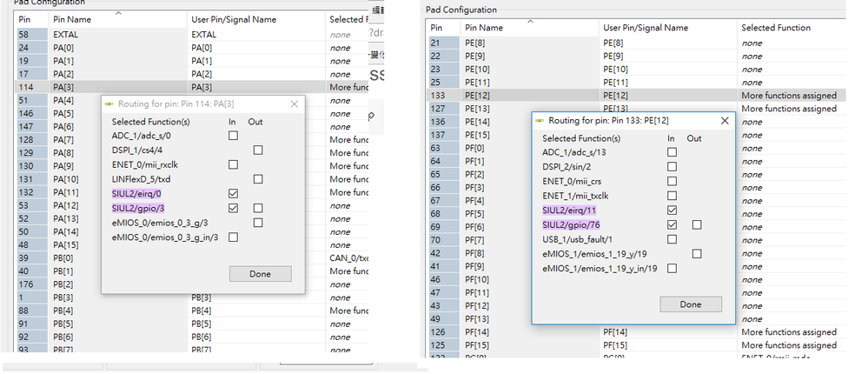The width and height of the screenshot is (868, 374).
Task: Uncheck the SIUL2/eirq/0 In checkbox
Action: pyautogui.click(x=233, y=193)
